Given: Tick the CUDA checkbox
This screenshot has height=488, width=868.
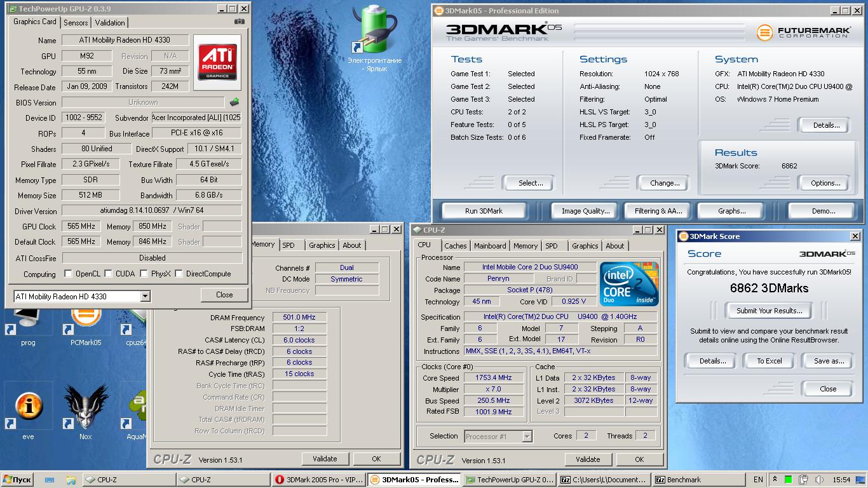Looking at the screenshot, I should tap(108, 274).
